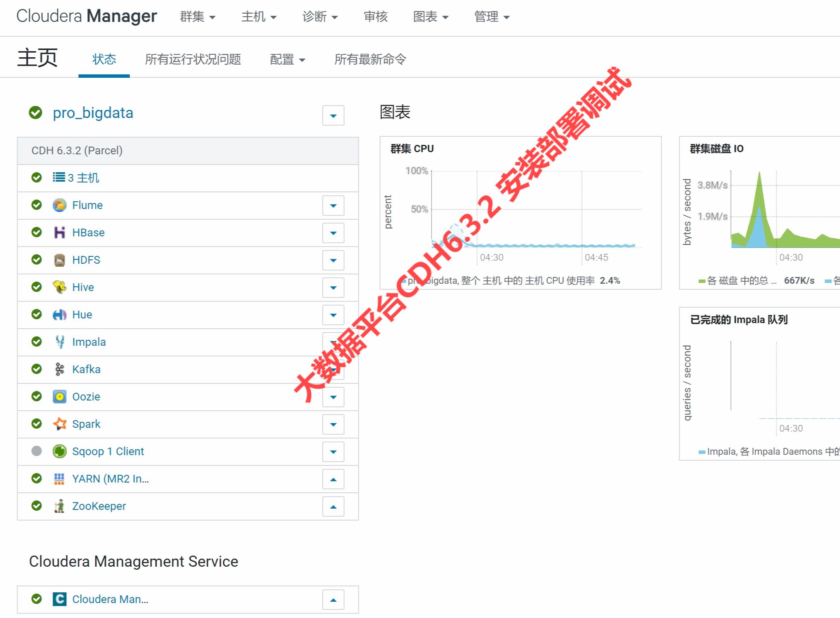Open the HDFS service link
The width and height of the screenshot is (840, 618).
86,260
